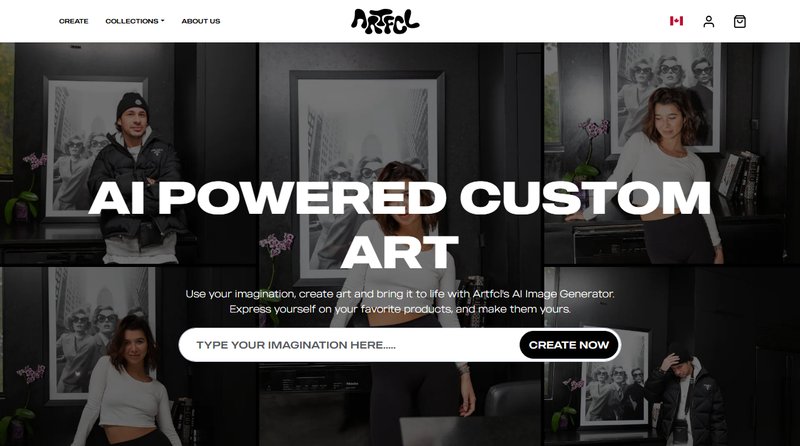The width and height of the screenshot is (800, 446).
Task: Click the Artfcl logo in header
Action: tap(385, 21)
